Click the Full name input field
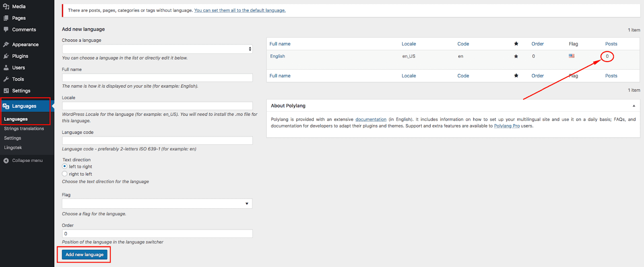Viewport: 644px width, 267px height. tap(157, 78)
